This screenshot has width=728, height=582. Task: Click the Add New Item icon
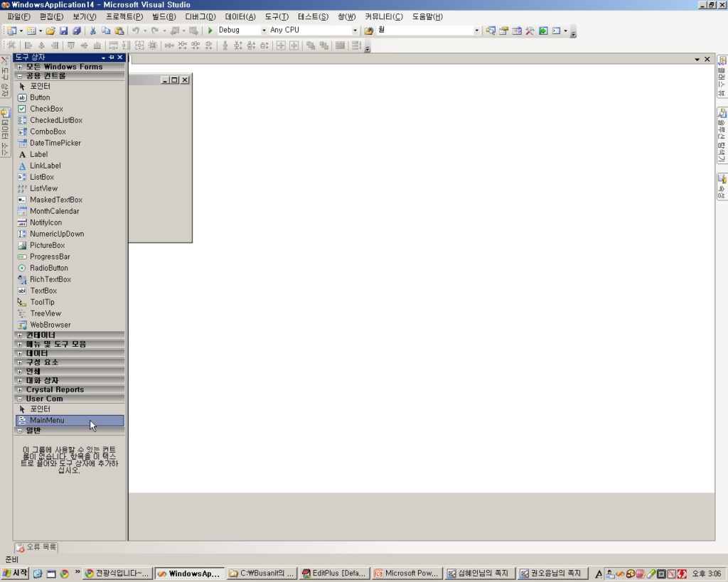click(31, 31)
